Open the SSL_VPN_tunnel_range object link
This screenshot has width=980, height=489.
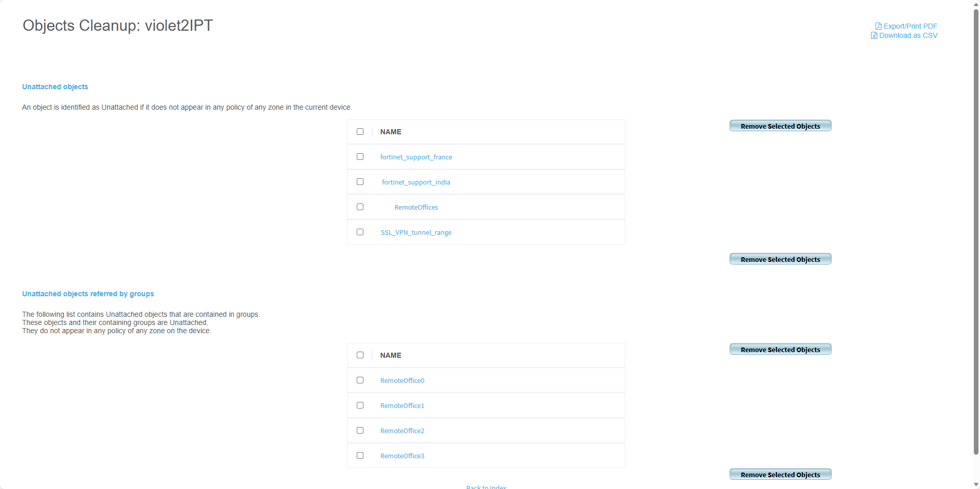pos(416,233)
